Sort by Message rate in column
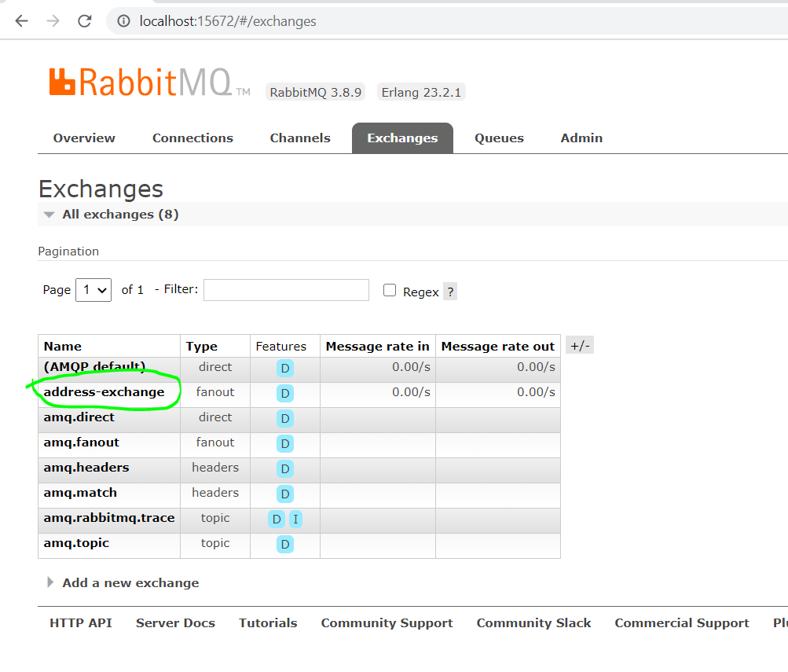 377,347
